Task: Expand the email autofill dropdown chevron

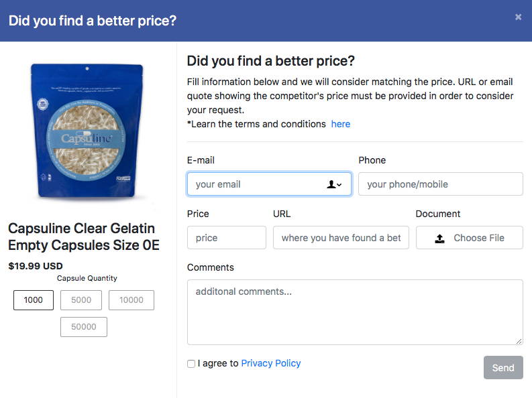Action: coord(339,185)
